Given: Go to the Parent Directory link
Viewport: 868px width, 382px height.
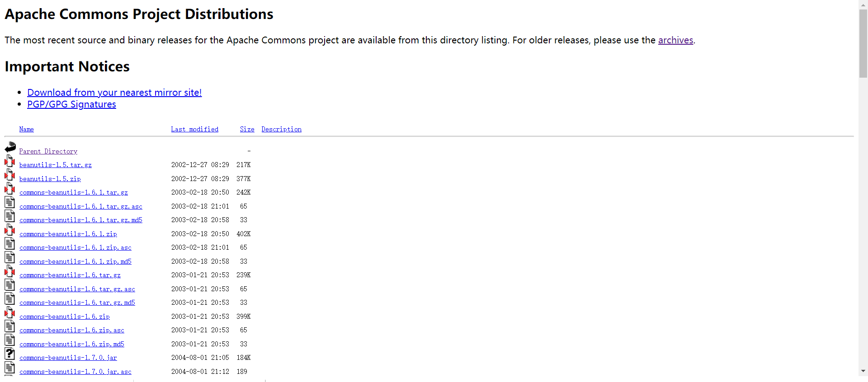Looking at the screenshot, I should coord(48,152).
